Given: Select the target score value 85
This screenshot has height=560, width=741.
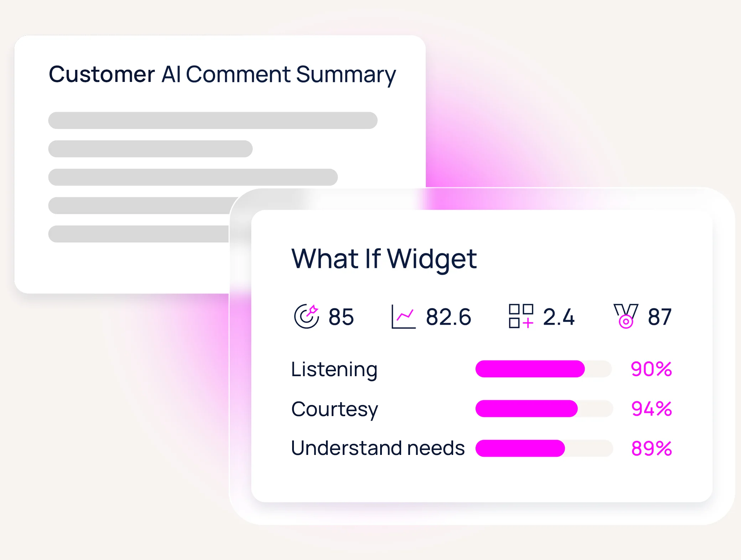Looking at the screenshot, I should click(341, 317).
